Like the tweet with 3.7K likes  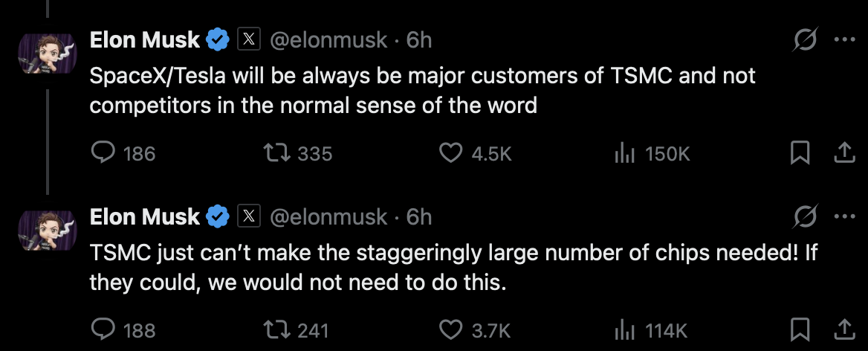click(x=450, y=329)
